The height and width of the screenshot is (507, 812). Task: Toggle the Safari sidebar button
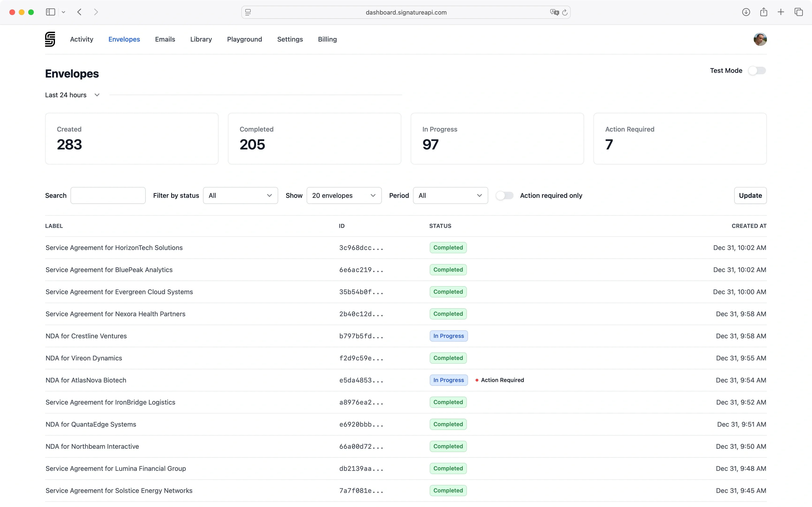51,12
